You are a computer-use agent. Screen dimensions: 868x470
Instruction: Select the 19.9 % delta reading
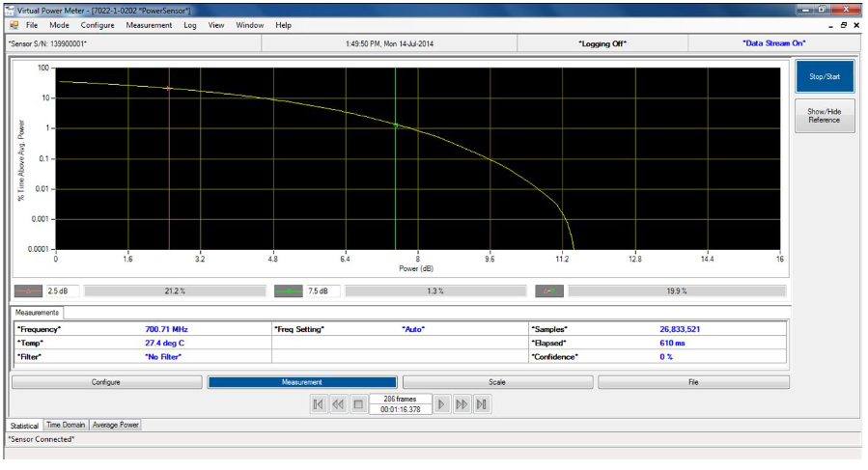677,290
